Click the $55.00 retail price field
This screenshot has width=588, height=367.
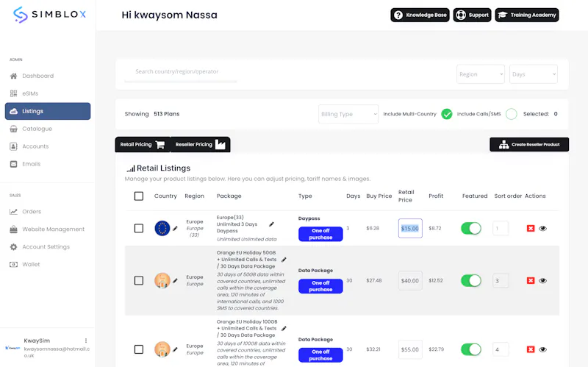[x=410, y=349]
